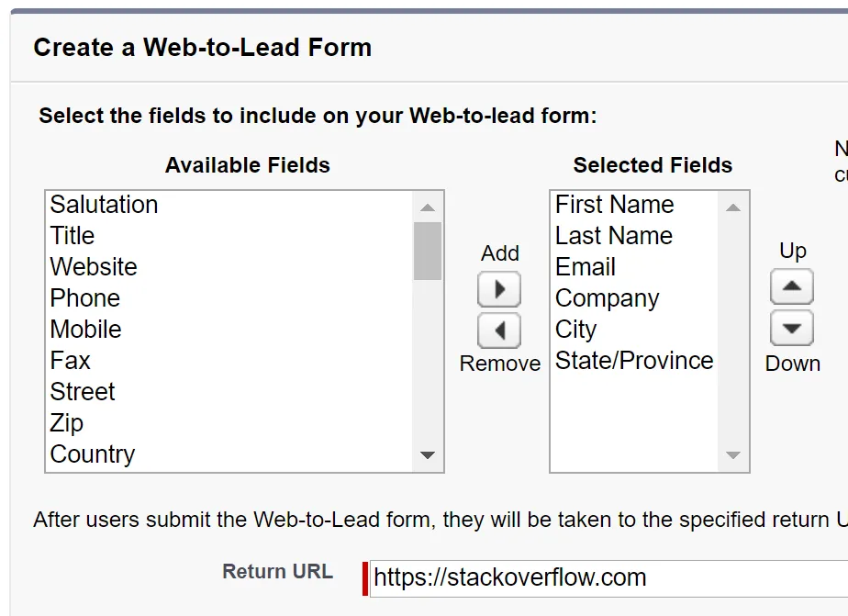Pick Country from Available Fields
Screen dimensions: 848x616
click(x=93, y=454)
